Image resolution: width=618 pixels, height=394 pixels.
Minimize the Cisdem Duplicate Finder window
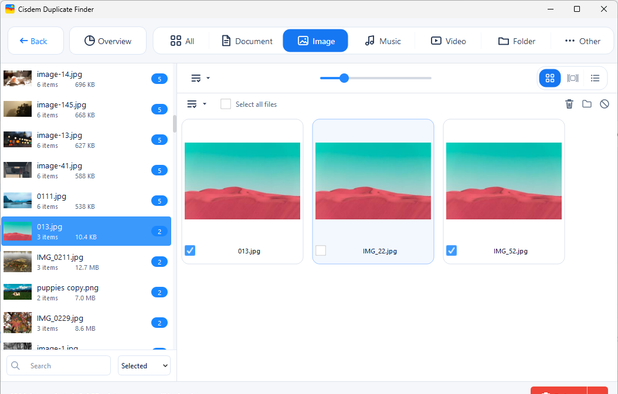point(551,9)
